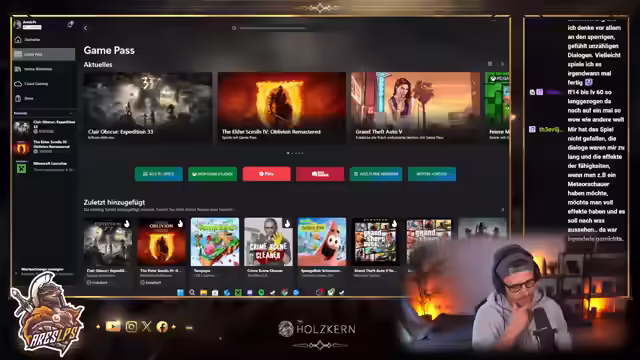Image resolution: width=640 pixels, height=360 pixels.
Task: Click the Aktuelles section heading
Action: tap(98, 64)
